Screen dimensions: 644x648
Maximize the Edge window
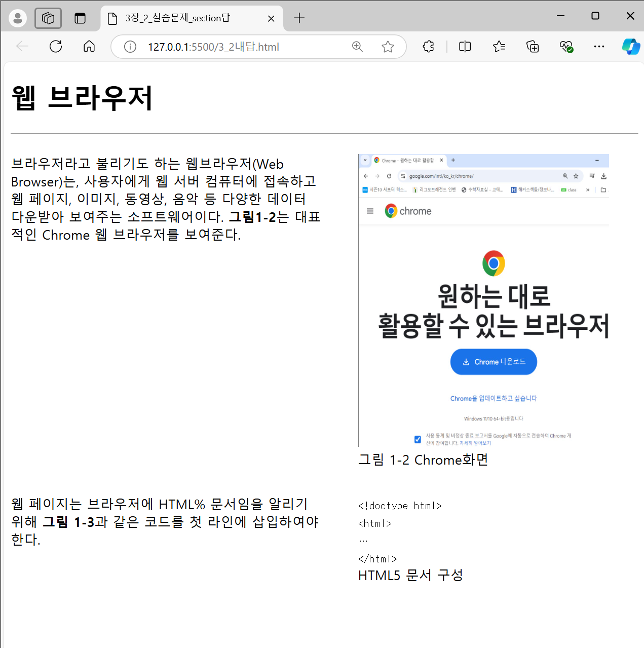(595, 16)
